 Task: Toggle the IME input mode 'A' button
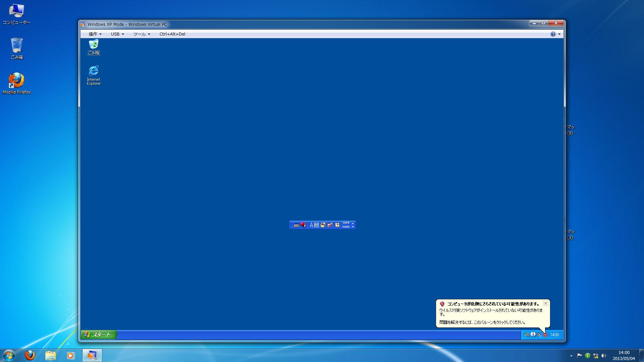(x=311, y=225)
